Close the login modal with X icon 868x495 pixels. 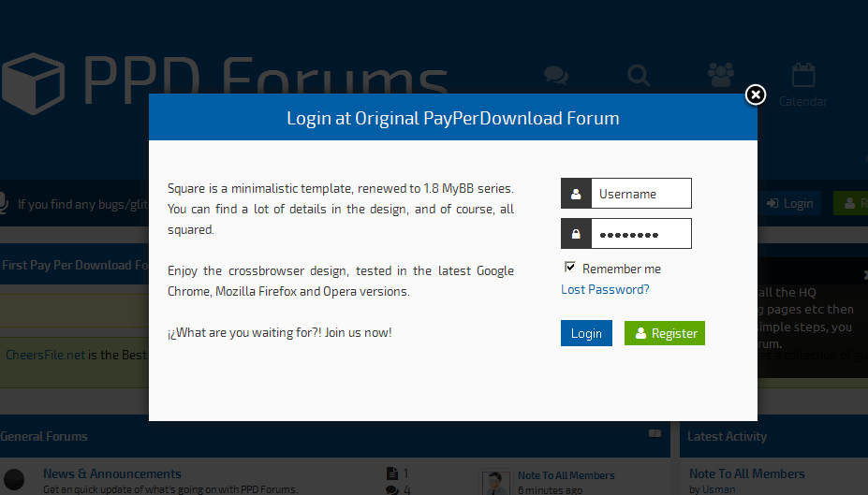coord(755,95)
